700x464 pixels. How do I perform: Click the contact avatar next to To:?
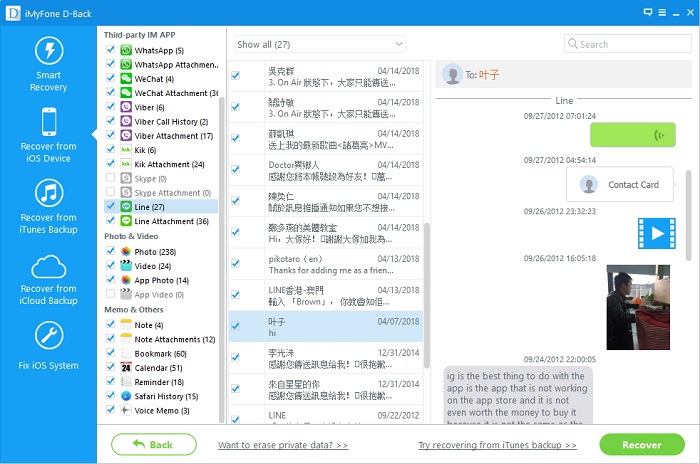pyautogui.click(x=453, y=74)
